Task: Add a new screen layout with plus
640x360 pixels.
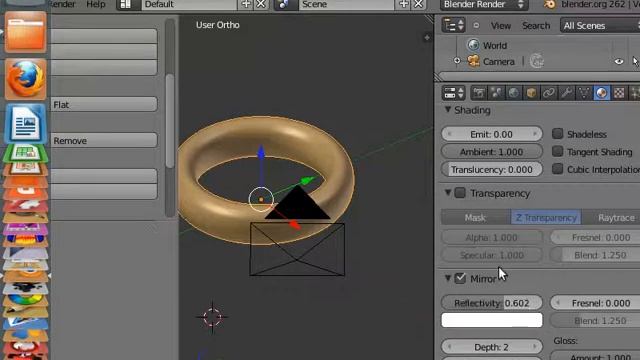Action: click(246, 4)
